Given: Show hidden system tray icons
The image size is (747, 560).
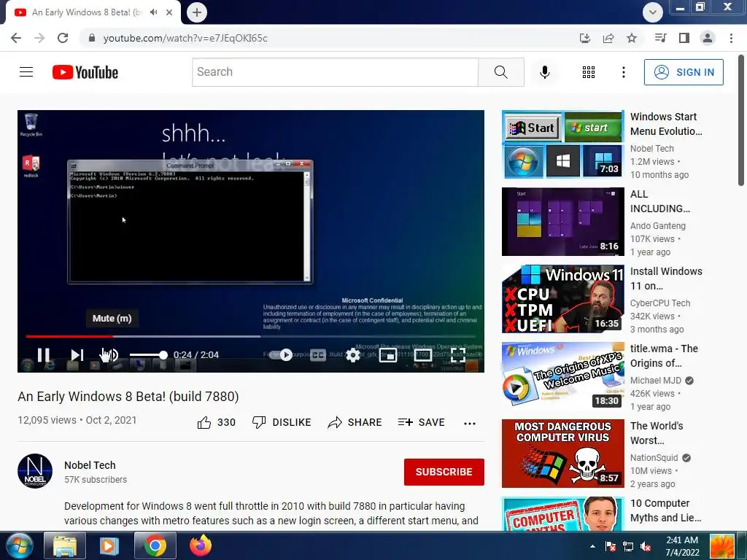Looking at the screenshot, I should [592, 546].
